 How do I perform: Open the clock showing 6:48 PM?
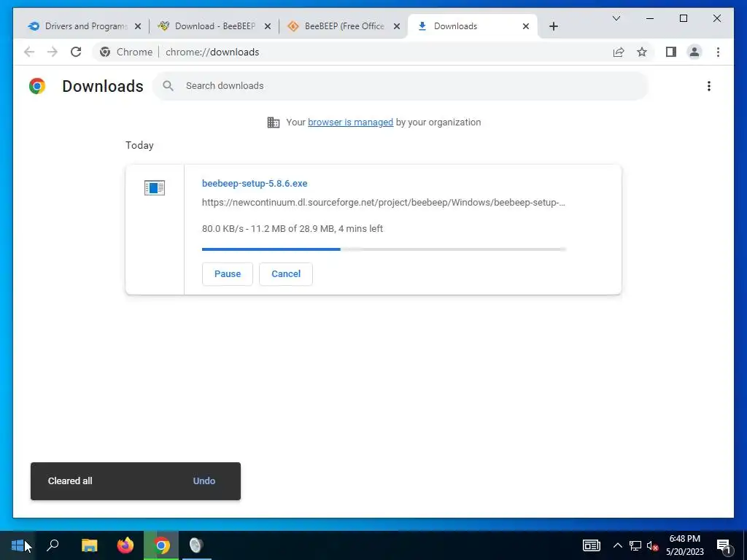(x=684, y=545)
